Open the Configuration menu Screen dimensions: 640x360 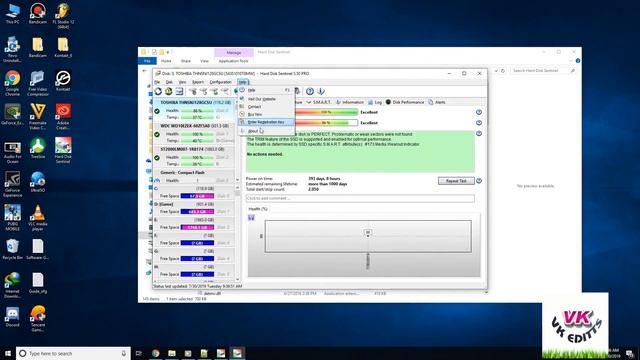(x=220, y=82)
